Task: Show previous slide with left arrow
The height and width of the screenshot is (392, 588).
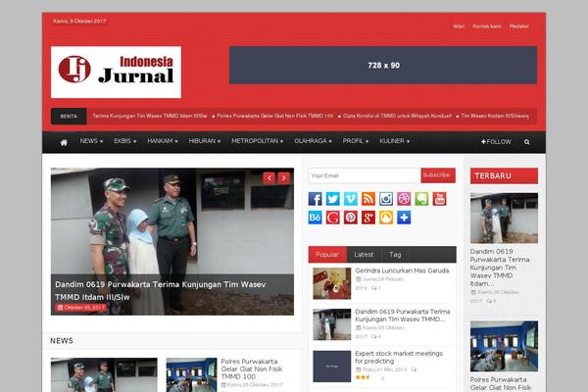Action: [269, 177]
